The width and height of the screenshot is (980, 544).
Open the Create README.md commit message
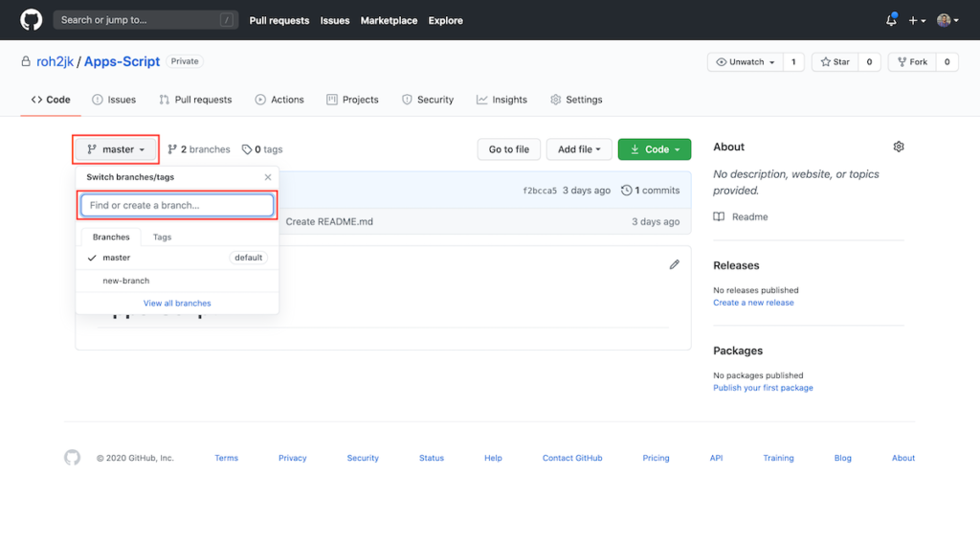click(x=329, y=221)
